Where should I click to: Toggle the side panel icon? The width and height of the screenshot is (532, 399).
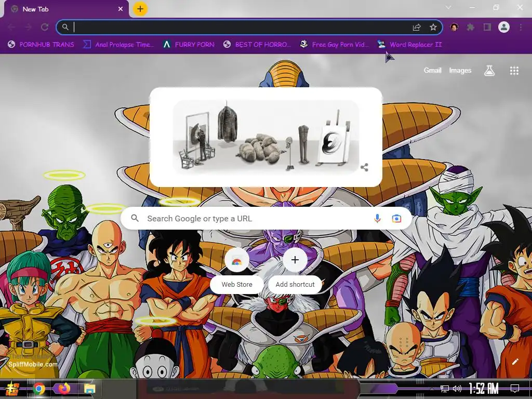tap(487, 27)
